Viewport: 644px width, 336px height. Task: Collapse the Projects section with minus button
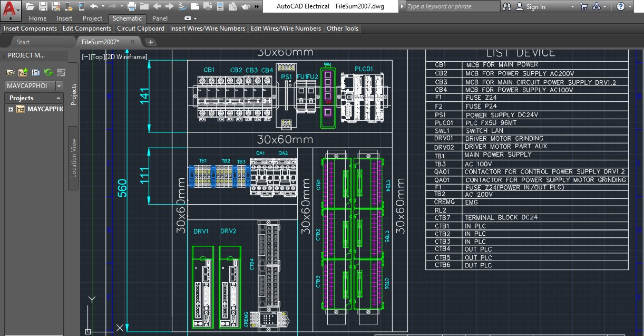[58, 98]
